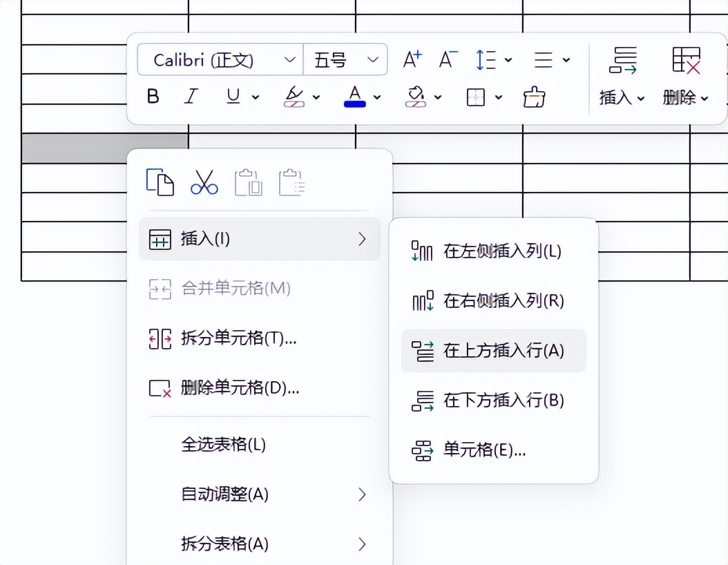Click the Copy icon in context menu

pos(160,182)
